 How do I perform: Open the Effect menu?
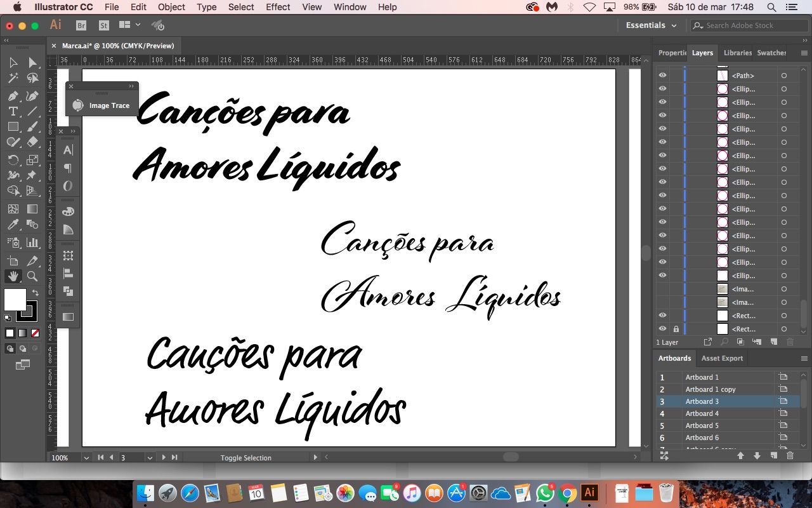(278, 7)
